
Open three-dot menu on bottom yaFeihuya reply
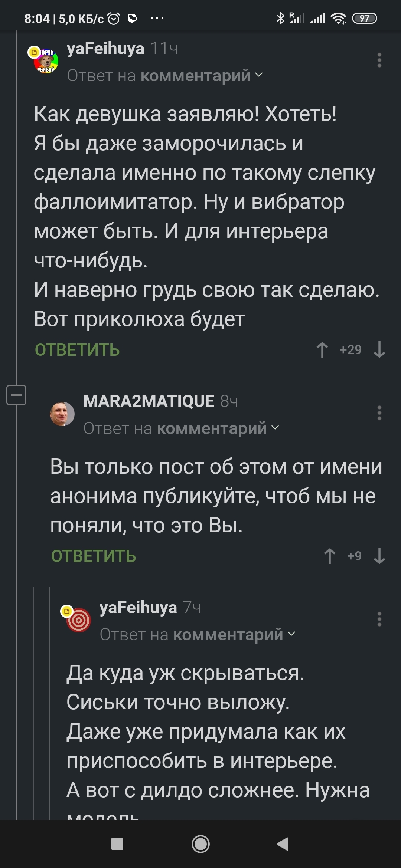(379, 619)
